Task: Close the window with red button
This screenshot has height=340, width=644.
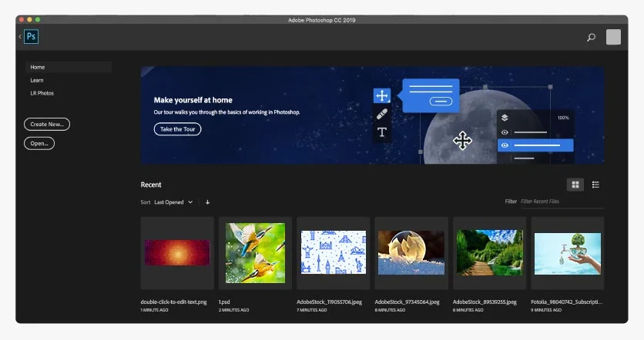Action: coord(22,20)
